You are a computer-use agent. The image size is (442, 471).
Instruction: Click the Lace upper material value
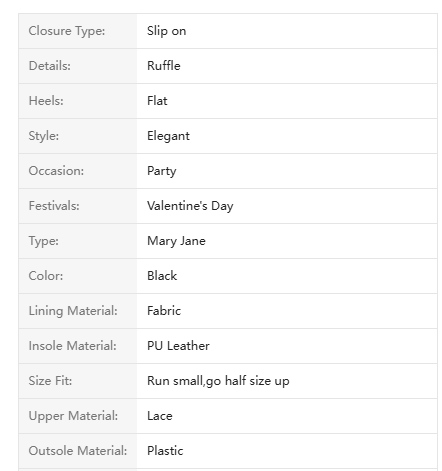coord(160,416)
